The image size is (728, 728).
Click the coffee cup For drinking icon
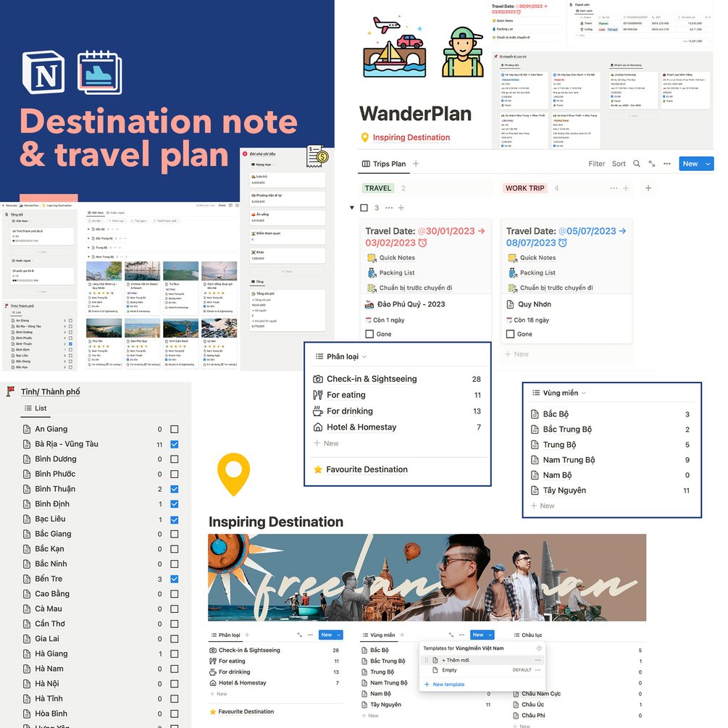318,411
